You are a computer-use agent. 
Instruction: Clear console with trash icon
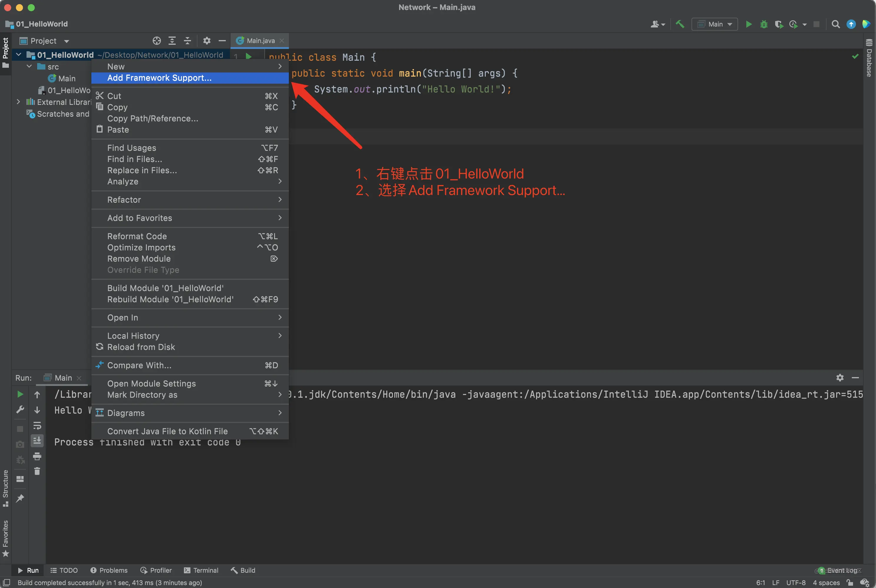tap(37, 471)
